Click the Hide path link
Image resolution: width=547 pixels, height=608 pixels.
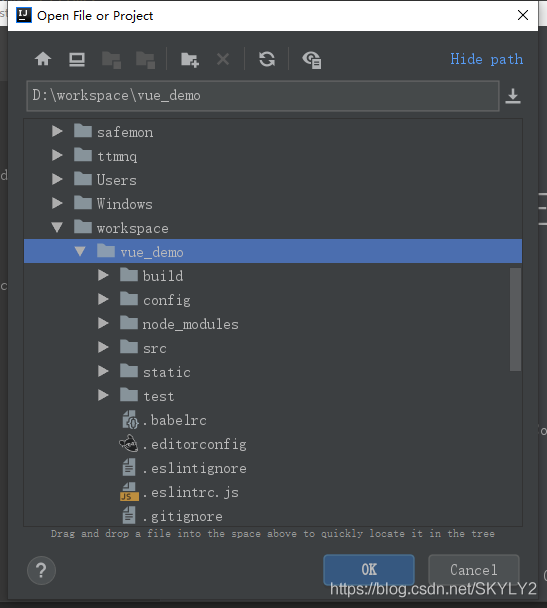(x=487, y=59)
